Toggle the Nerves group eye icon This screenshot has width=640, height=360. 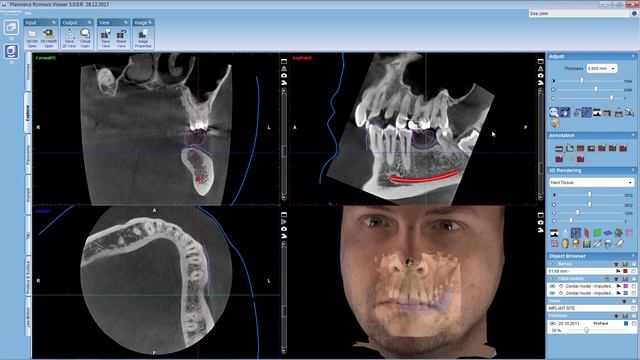[553, 264]
